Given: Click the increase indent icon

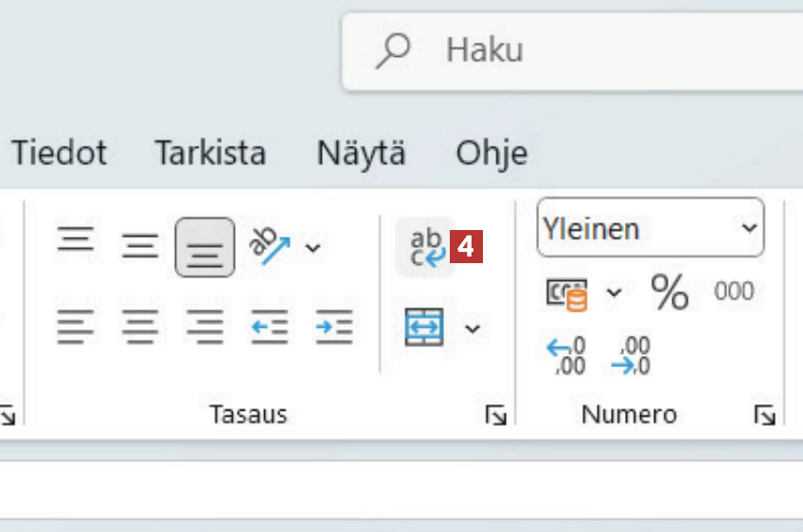Looking at the screenshot, I should 333,328.
